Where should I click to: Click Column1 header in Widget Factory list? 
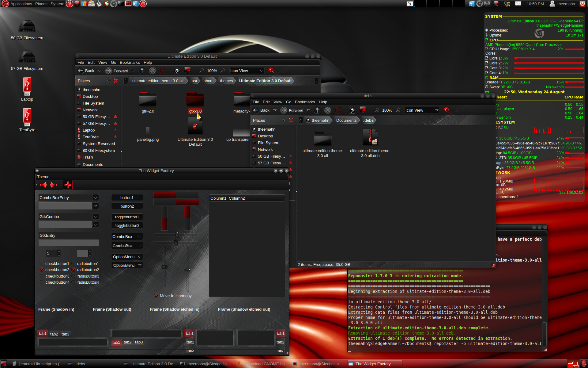coord(218,198)
